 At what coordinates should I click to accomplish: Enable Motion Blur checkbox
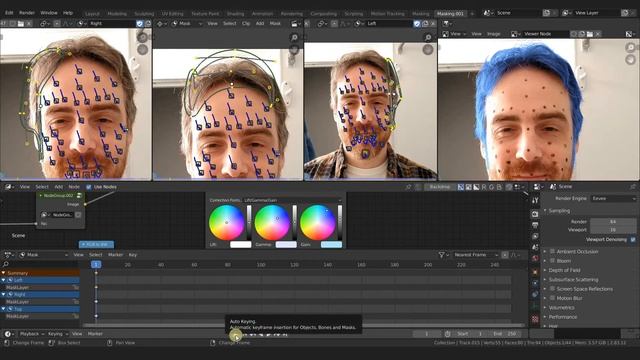click(x=552, y=298)
